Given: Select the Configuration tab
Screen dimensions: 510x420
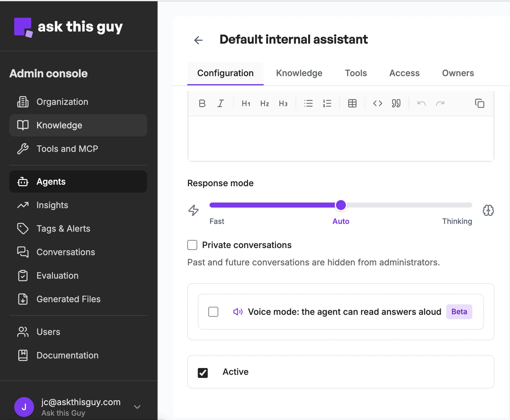Looking at the screenshot, I should click(x=225, y=73).
